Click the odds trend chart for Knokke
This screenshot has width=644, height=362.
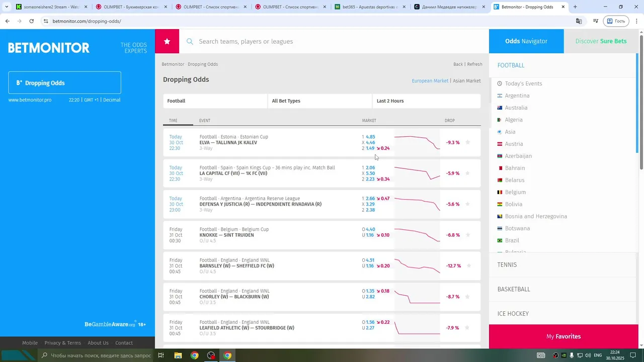coord(417,235)
